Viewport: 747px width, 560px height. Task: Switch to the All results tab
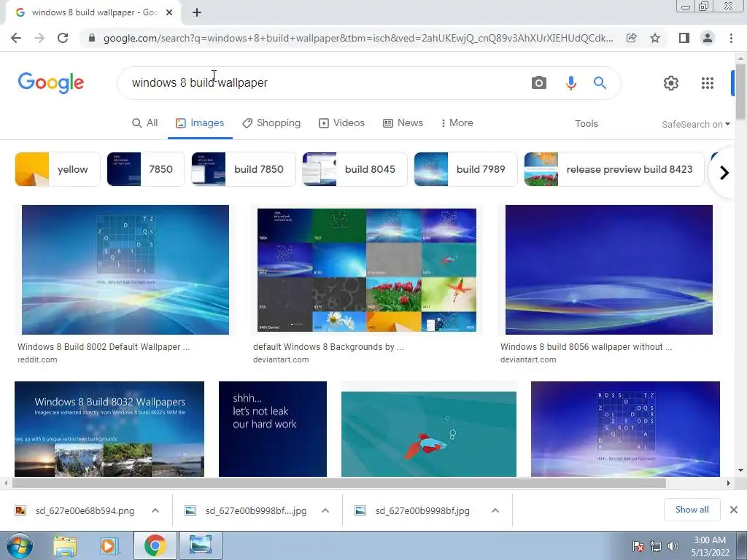coord(145,122)
